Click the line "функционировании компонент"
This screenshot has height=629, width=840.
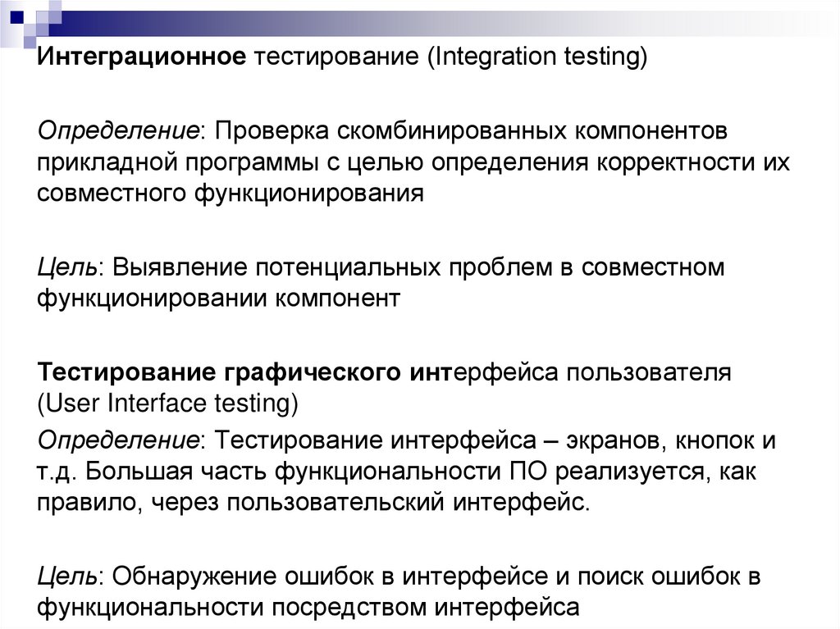217,298
